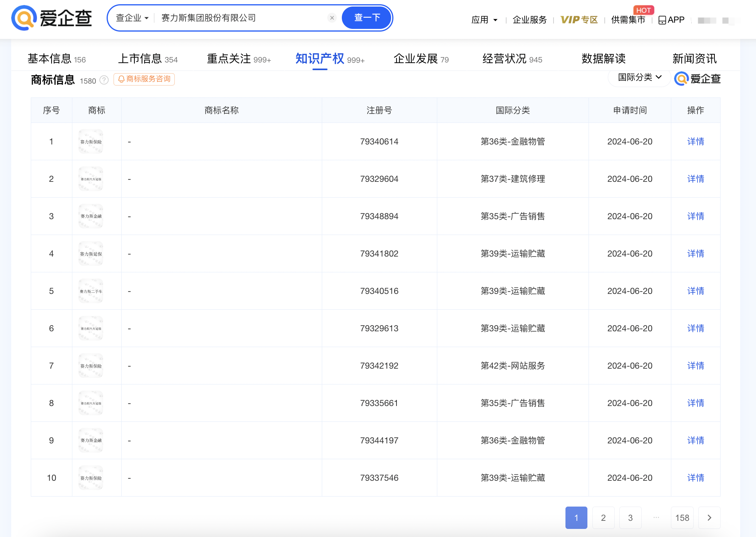Click the APP phone icon

662,20
